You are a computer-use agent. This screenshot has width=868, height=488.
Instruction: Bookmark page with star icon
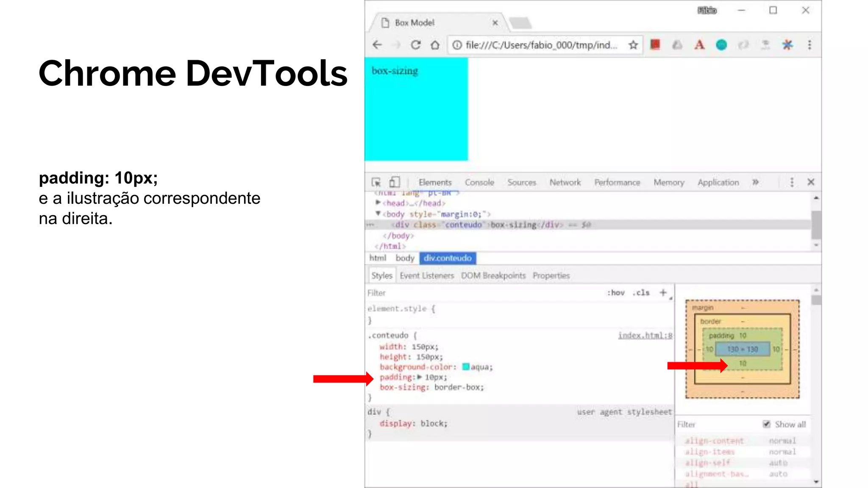pos(633,45)
